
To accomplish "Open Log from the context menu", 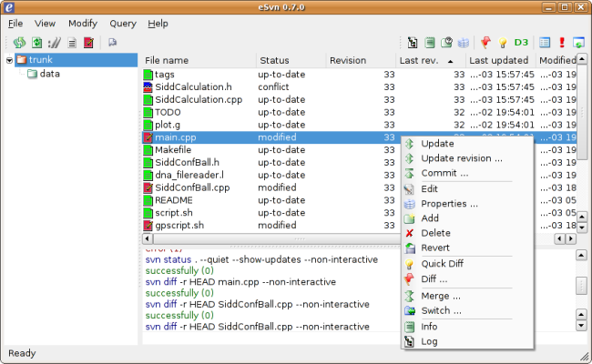I will pyautogui.click(x=430, y=341).
